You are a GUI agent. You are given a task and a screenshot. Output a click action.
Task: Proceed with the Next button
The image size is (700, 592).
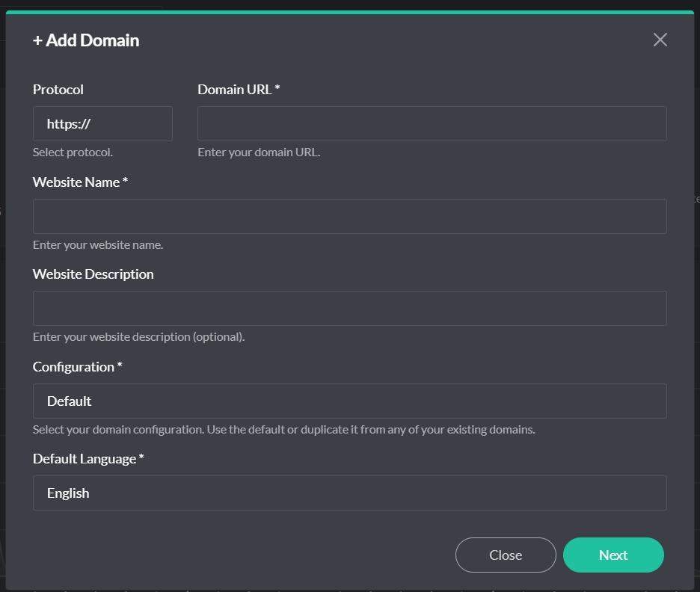613,555
